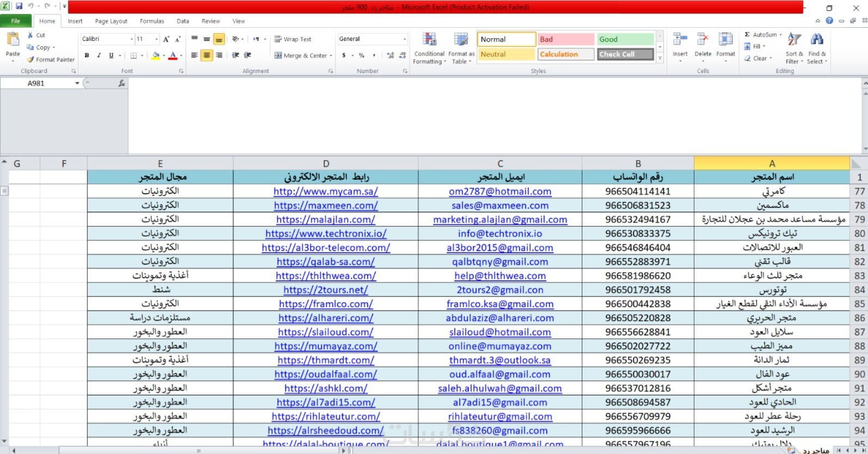Toggle Bold formatting
868x454 pixels.
click(x=87, y=55)
